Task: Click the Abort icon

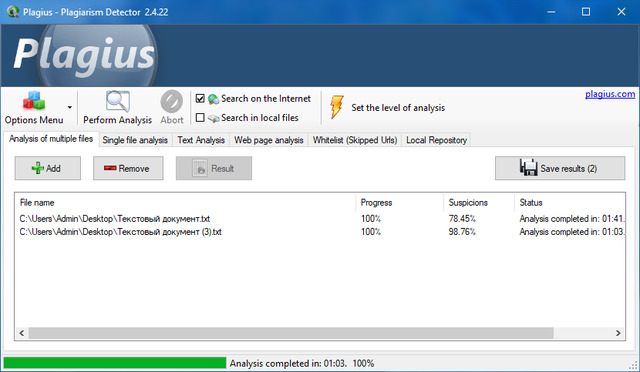Action: point(171,101)
